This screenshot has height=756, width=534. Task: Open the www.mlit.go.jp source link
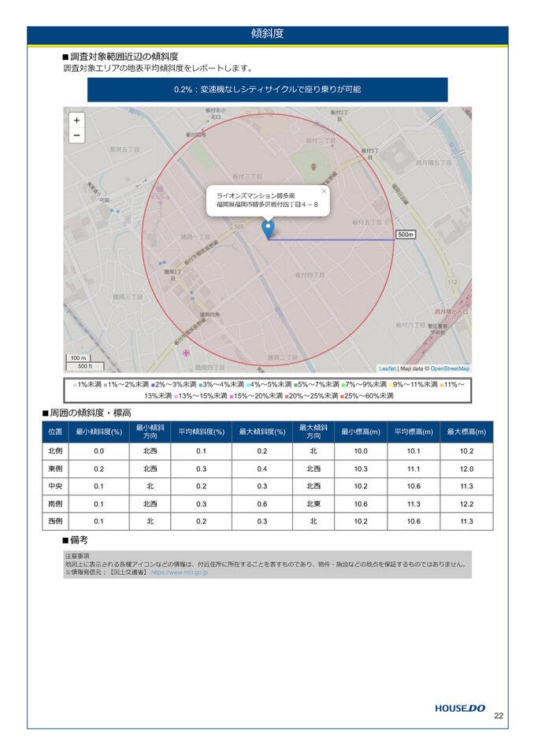pos(179,573)
